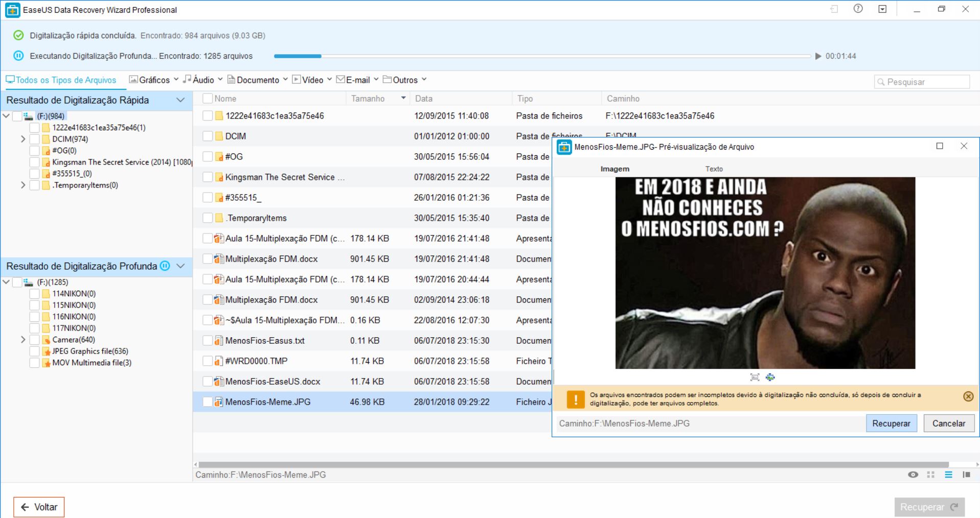The width and height of the screenshot is (980, 518).
Task: Open the Vídeo filter dropdown
Action: coord(312,80)
